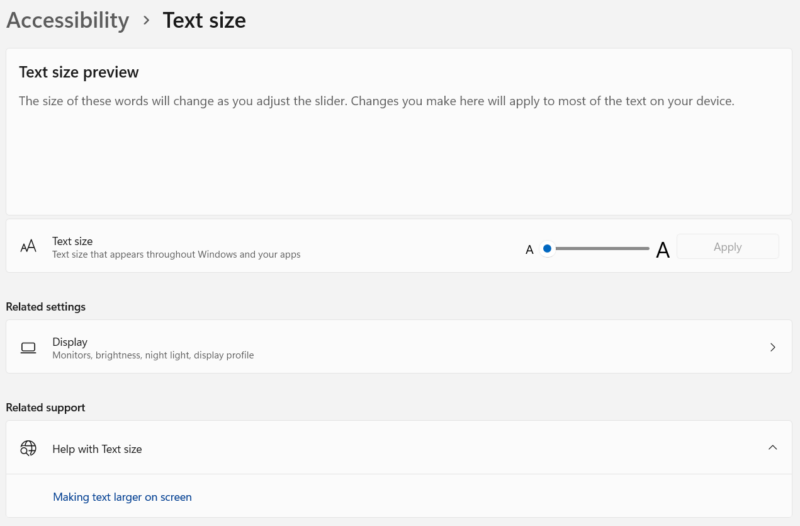The width and height of the screenshot is (800, 526).
Task: Open the Making text larger on screen link
Action: 122,496
